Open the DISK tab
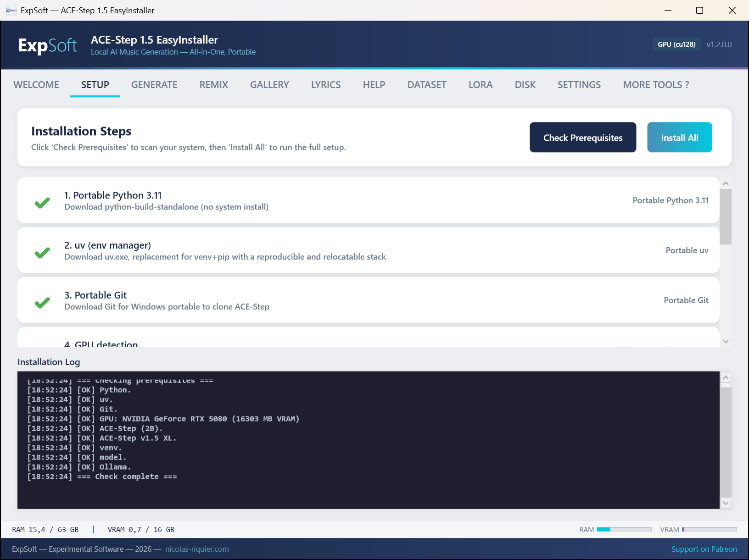Viewport: 749px width, 560px height. pos(525,85)
